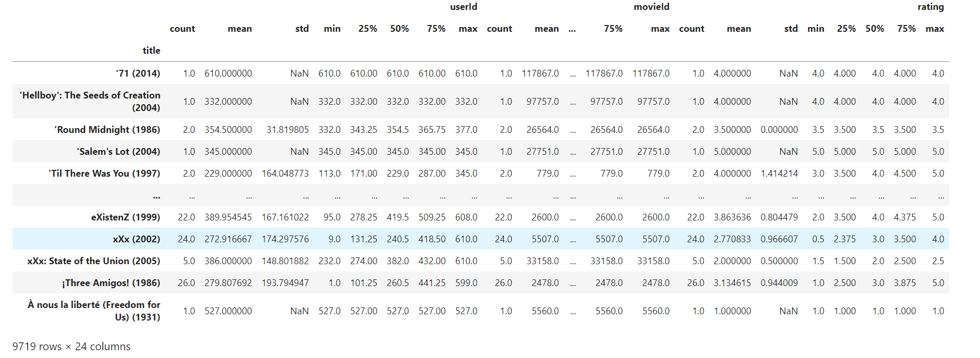Image resolution: width=980 pixels, height=358 pixels.
Task: Select the 'Salem's Lot (2004) row label
Action: (118, 152)
